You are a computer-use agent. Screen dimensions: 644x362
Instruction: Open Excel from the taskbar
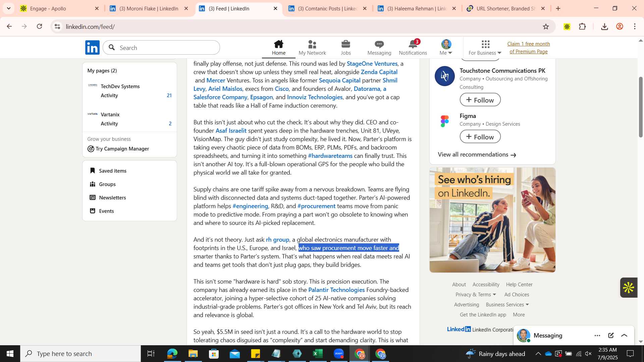(318, 354)
